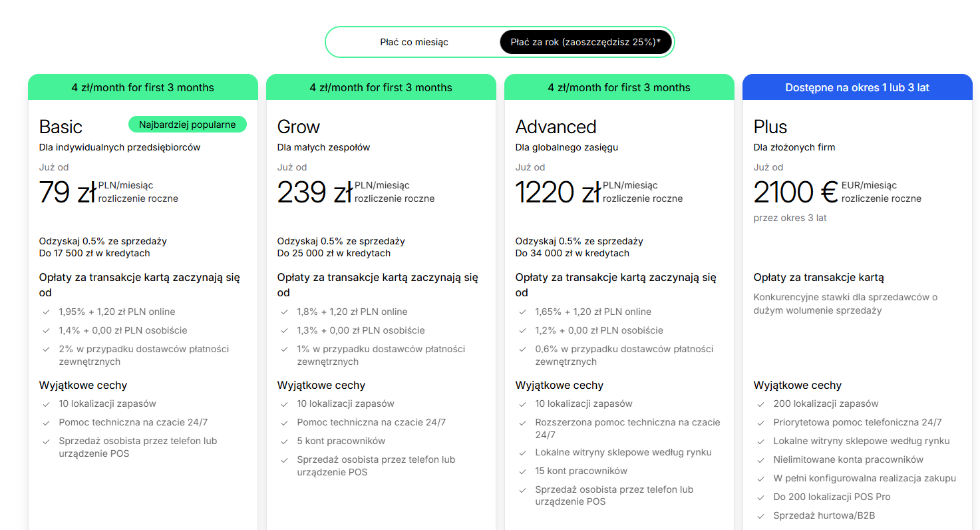Click the 'Najbardziej popularne' badge

187,125
